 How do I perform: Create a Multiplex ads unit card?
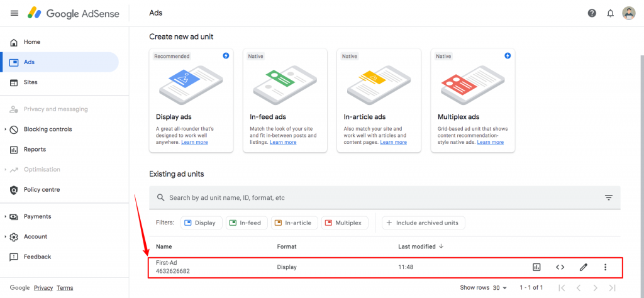[473, 101]
